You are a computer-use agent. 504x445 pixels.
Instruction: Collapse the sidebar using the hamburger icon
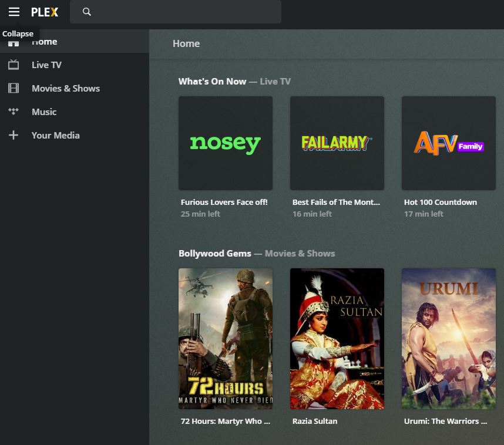[x=14, y=12]
